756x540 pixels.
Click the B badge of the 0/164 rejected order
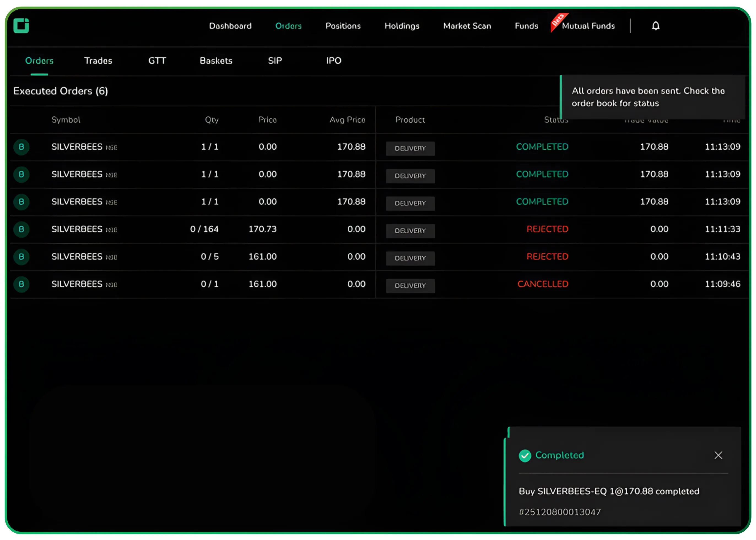pyautogui.click(x=21, y=229)
